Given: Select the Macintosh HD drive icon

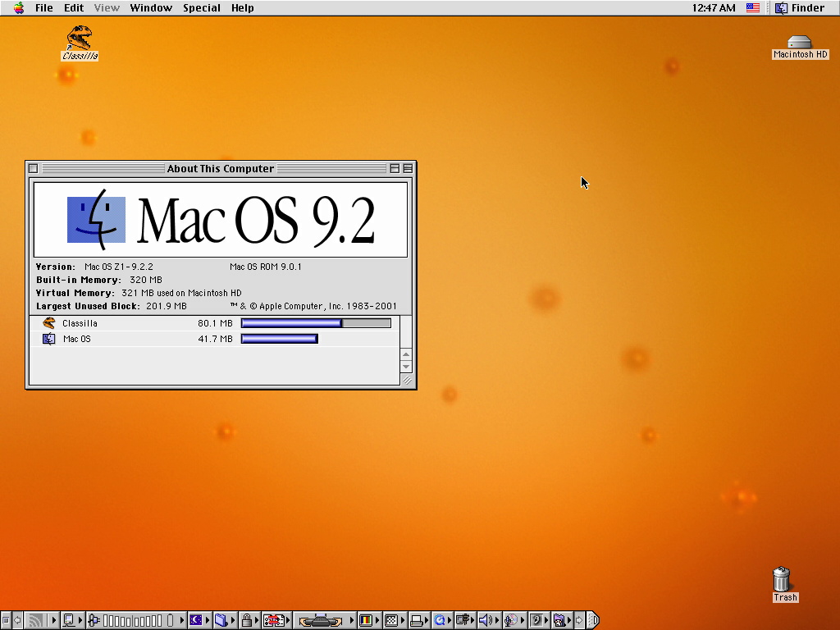Looking at the screenshot, I should pos(799,43).
